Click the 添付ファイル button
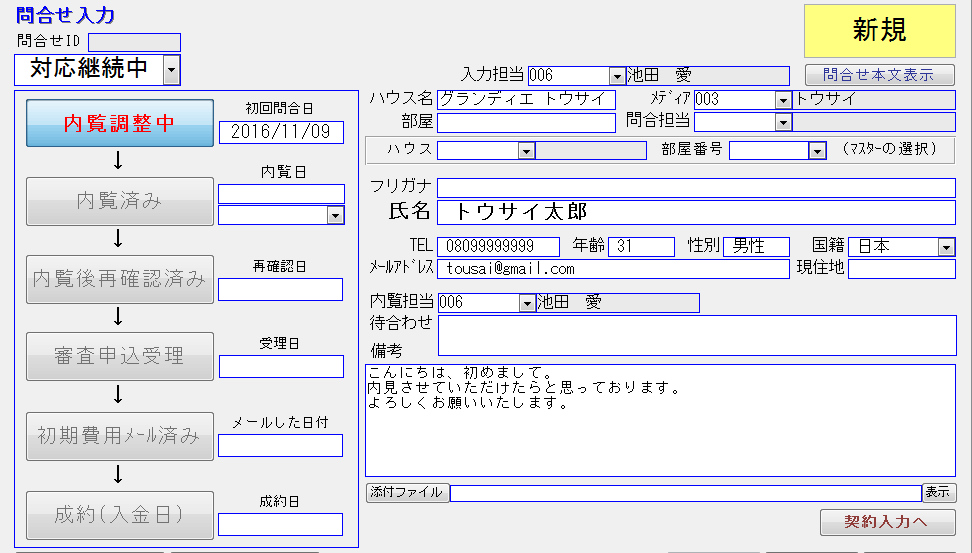The height and width of the screenshot is (553, 972). tap(407, 492)
